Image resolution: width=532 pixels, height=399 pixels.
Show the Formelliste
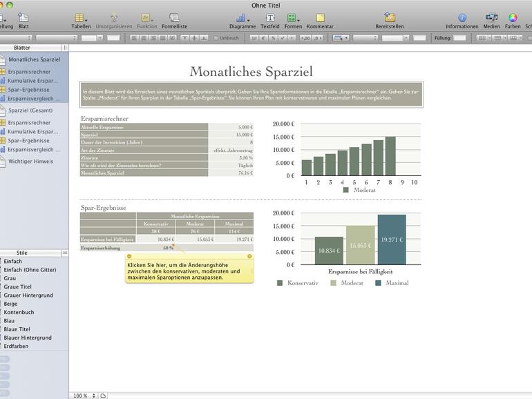174,20
